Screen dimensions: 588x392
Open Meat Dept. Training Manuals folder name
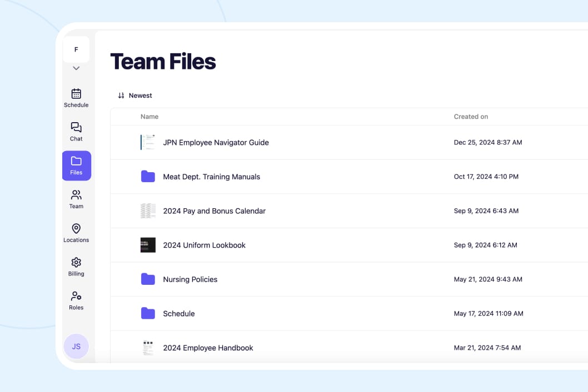pyautogui.click(x=212, y=177)
